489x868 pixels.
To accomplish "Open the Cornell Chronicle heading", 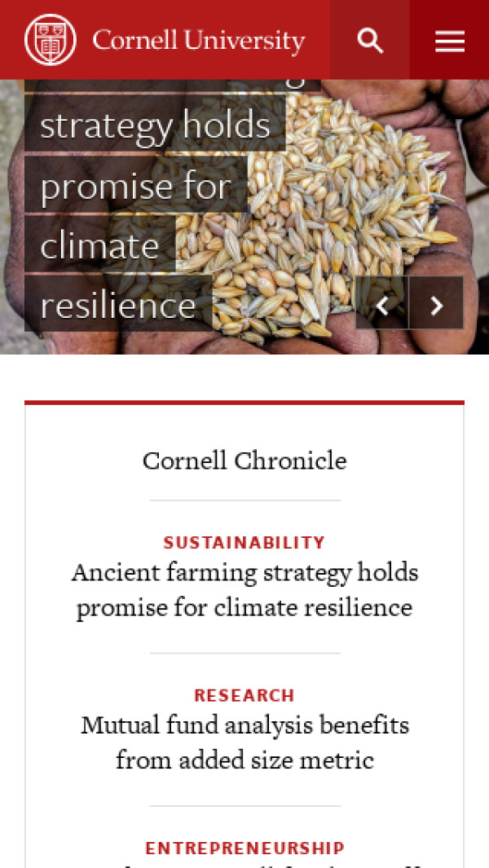I will tap(244, 460).
